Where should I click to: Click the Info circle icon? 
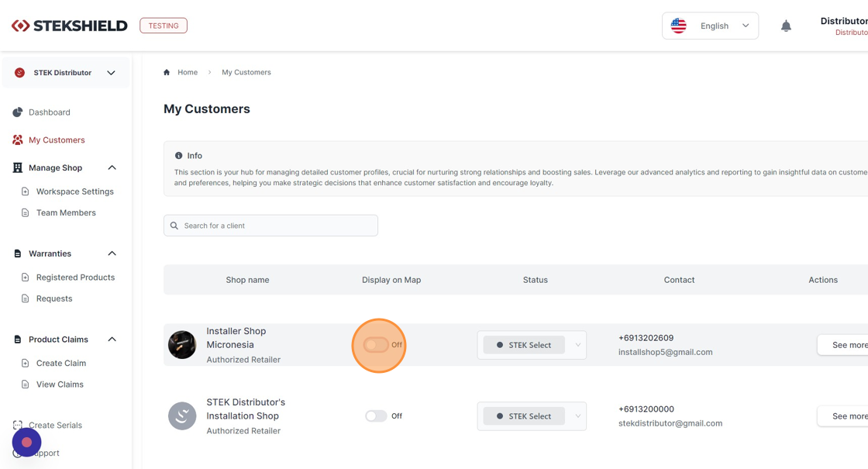[178, 156]
